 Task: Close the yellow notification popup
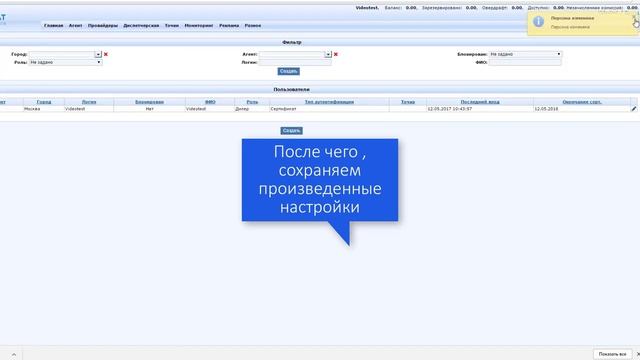pyautogui.click(x=634, y=17)
